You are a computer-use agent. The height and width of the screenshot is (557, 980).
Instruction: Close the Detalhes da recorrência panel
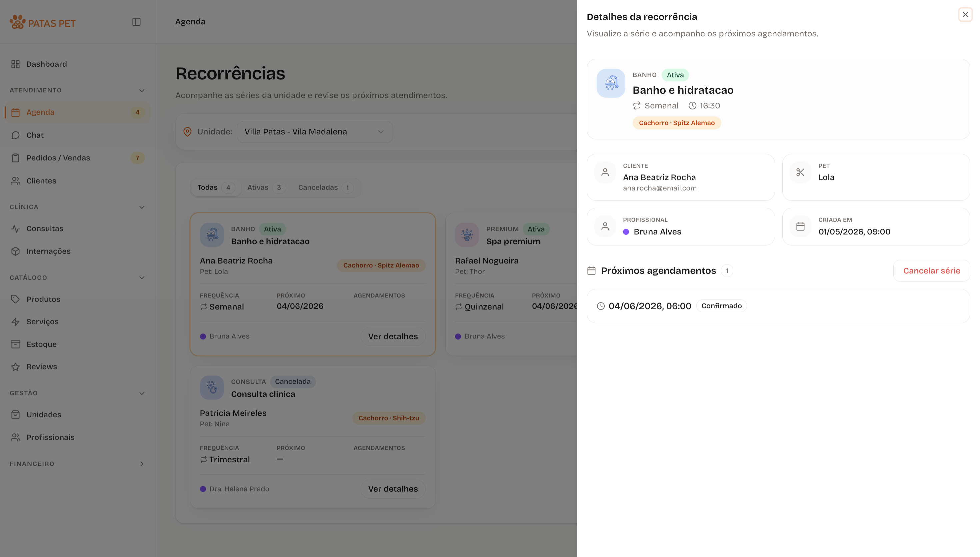click(x=965, y=15)
